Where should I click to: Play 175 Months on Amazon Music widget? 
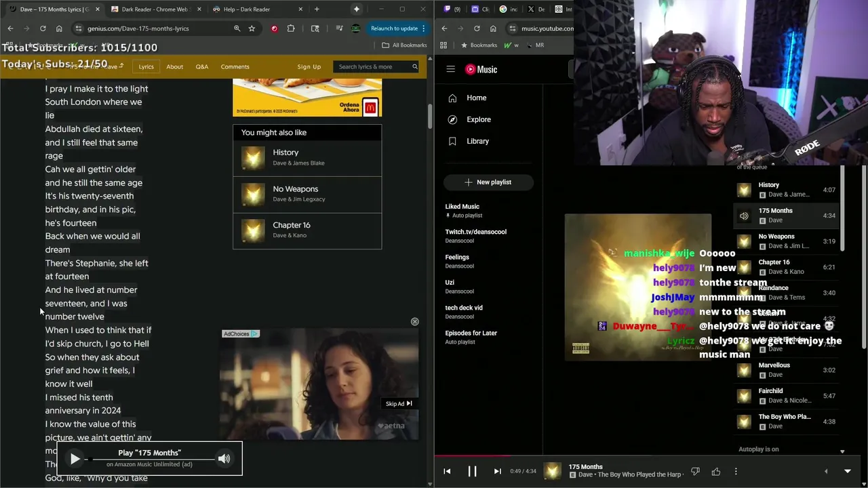click(x=75, y=459)
